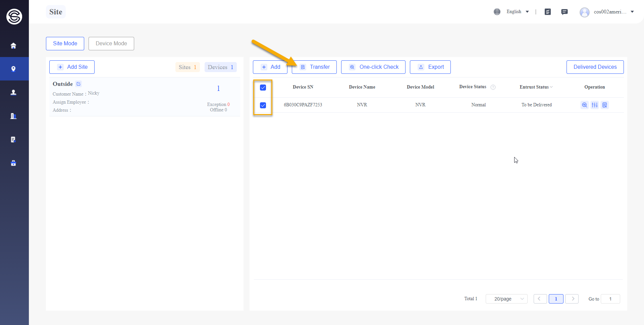Open the toolbox icon page in the sidebar
This screenshot has width=644, height=325.
click(13, 163)
